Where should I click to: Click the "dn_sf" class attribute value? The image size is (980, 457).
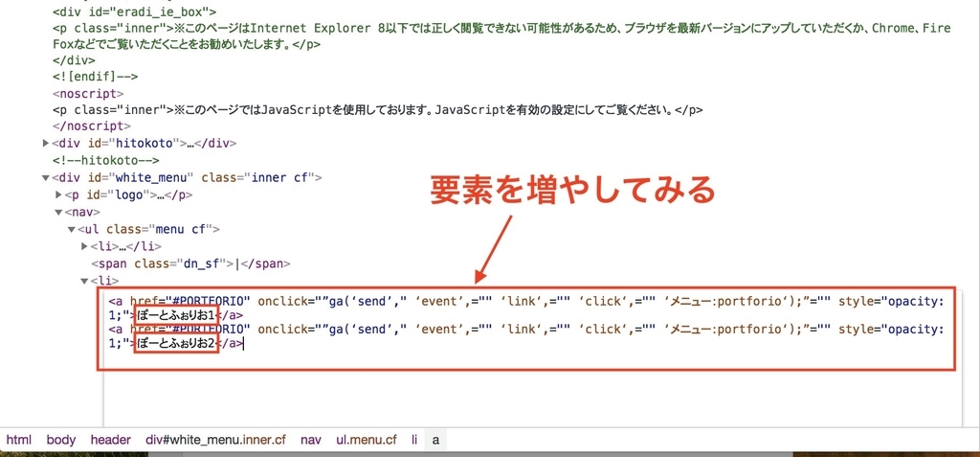207,263
